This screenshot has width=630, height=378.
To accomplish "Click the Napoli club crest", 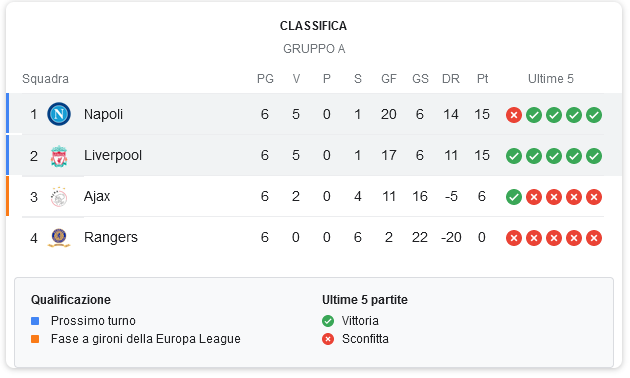I will (x=59, y=114).
